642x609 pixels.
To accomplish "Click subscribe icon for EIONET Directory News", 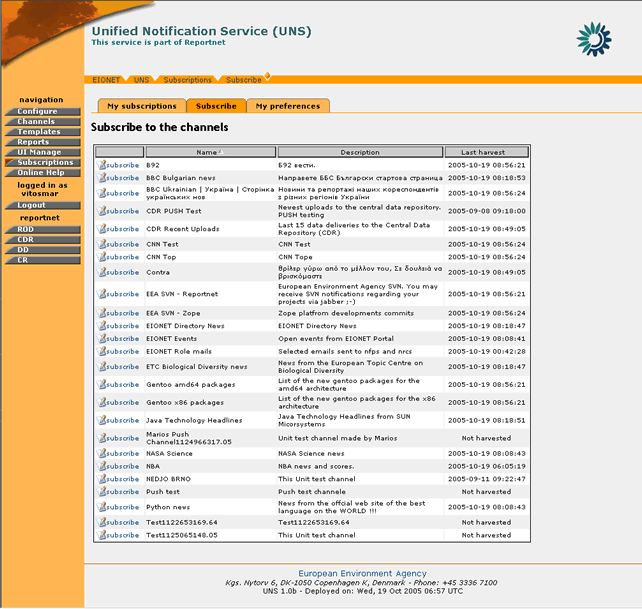I will (102, 326).
